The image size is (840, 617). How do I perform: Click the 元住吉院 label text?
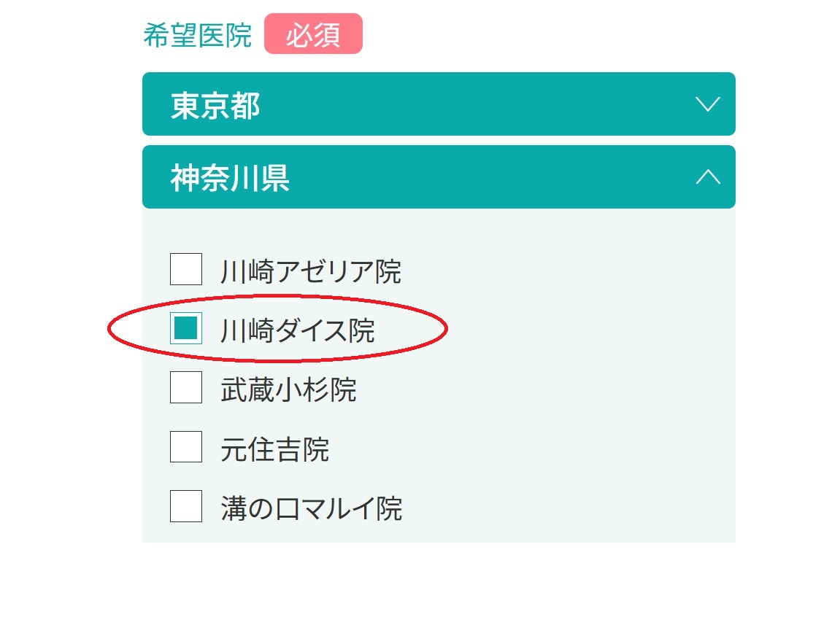275,449
